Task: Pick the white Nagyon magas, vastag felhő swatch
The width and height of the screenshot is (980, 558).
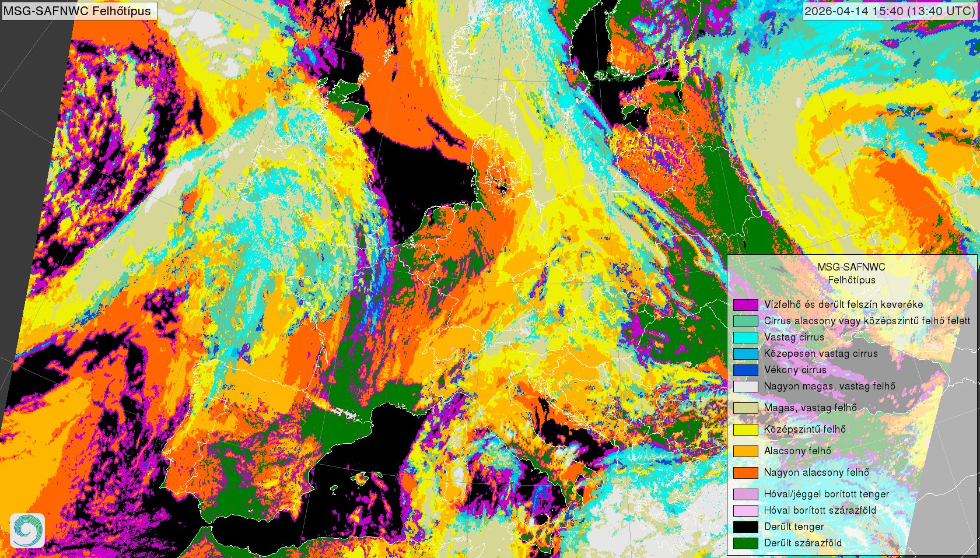Action: click(x=745, y=386)
